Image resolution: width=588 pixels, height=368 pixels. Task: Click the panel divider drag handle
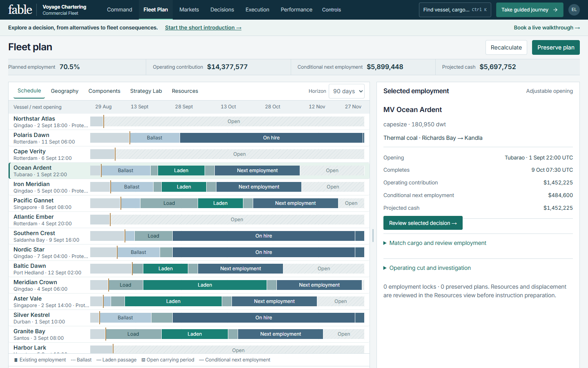coord(373,236)
